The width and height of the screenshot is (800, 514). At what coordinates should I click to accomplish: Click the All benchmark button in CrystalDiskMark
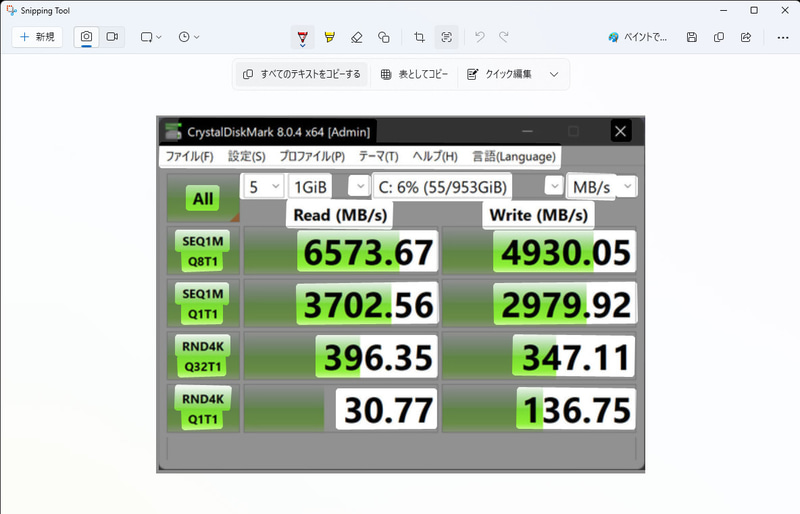coord(203,198)
